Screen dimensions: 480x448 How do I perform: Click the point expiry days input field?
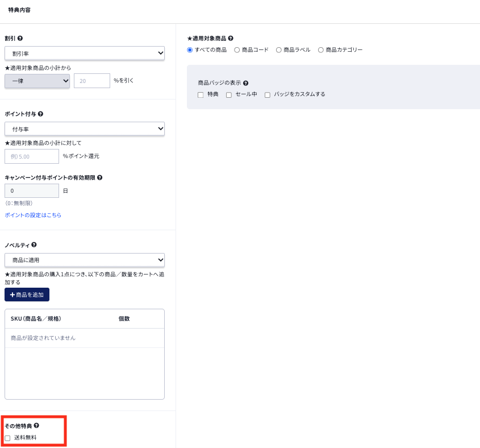pos(32,190)
